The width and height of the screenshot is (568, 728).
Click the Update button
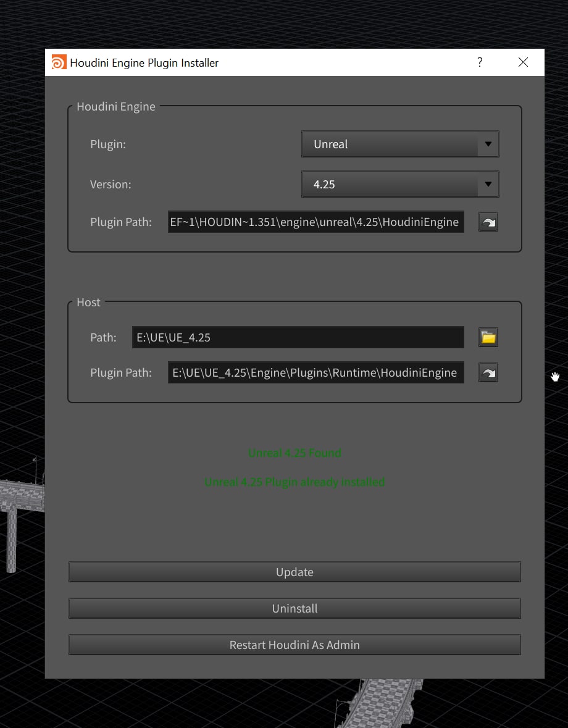pos(294,572)
